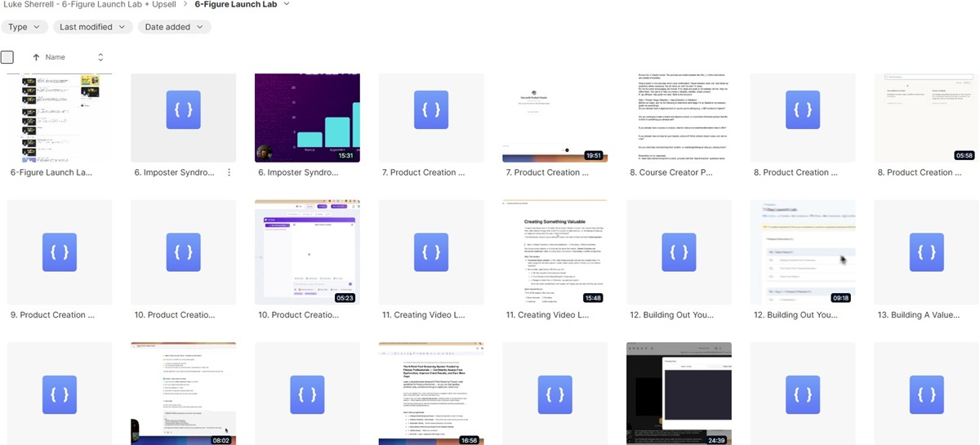Viewport: 980px width, 445px height.
Task: Open the 13. Building A Value braces file icon
Action: [x=926, y=251]
